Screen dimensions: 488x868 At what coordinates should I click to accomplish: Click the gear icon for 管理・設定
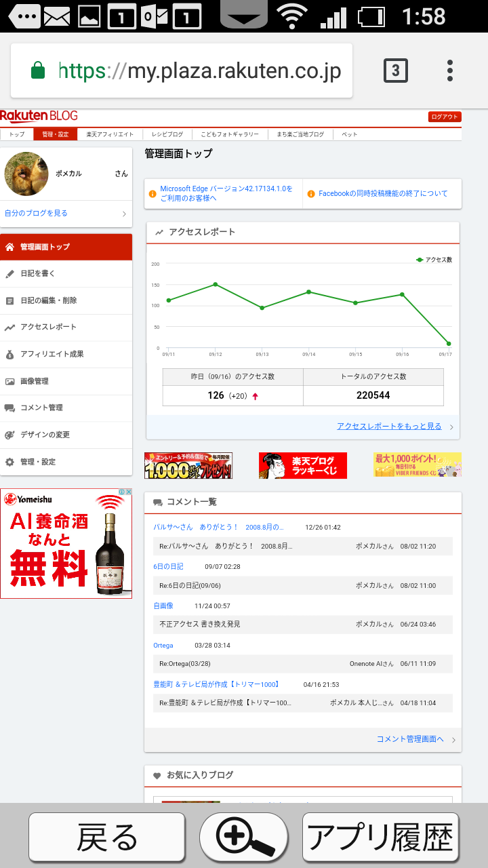coord(9,462)
